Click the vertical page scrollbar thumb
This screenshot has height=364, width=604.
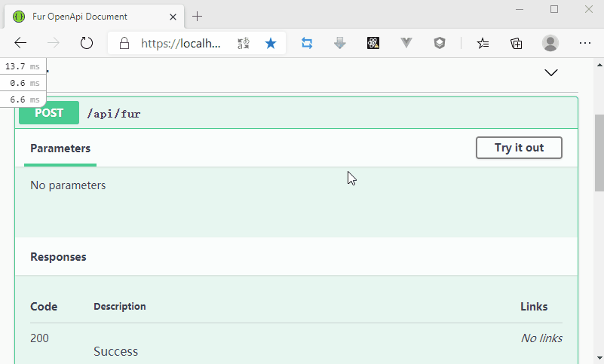[599, 151]
